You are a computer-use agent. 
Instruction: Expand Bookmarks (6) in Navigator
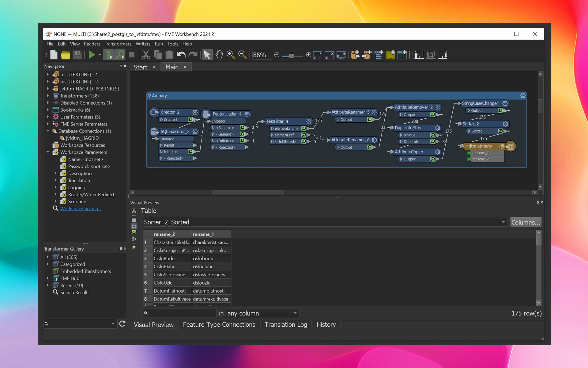[x=48, y=110]
